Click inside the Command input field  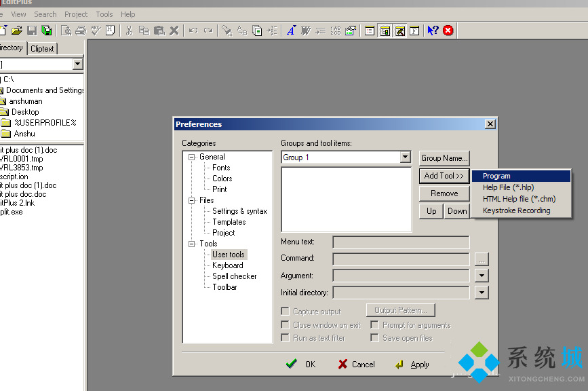(x=400, y=259)
